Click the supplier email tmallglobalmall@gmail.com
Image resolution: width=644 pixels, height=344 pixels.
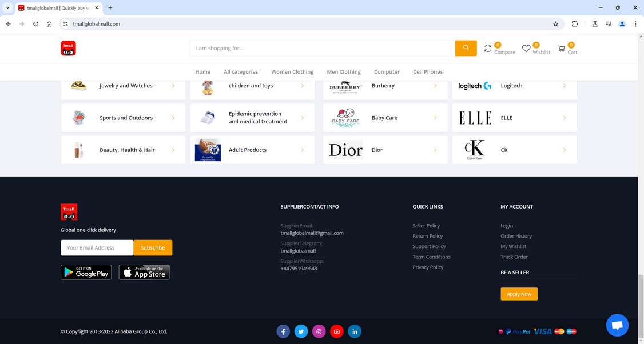[x=312, y=233]
